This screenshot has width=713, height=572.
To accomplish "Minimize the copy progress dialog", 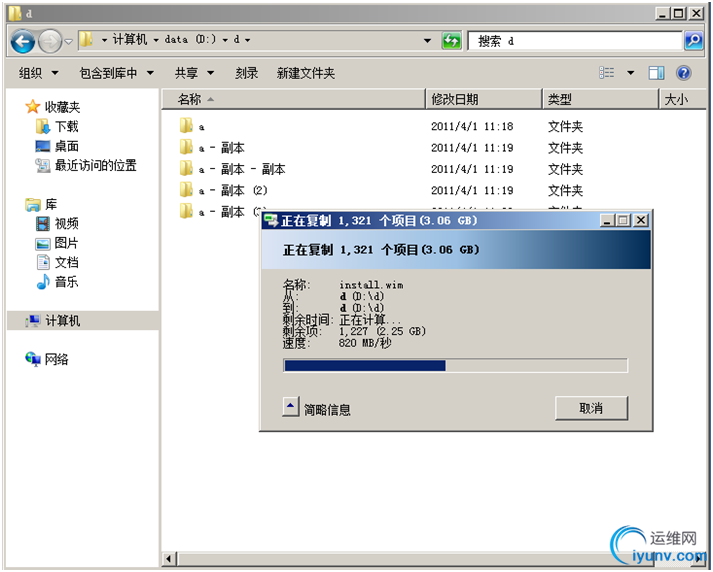I will (607, 221).
